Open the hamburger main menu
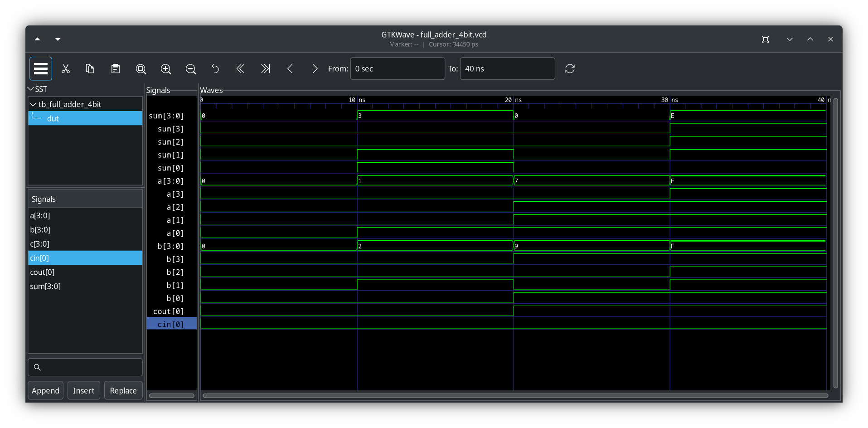 coord(41,68)
